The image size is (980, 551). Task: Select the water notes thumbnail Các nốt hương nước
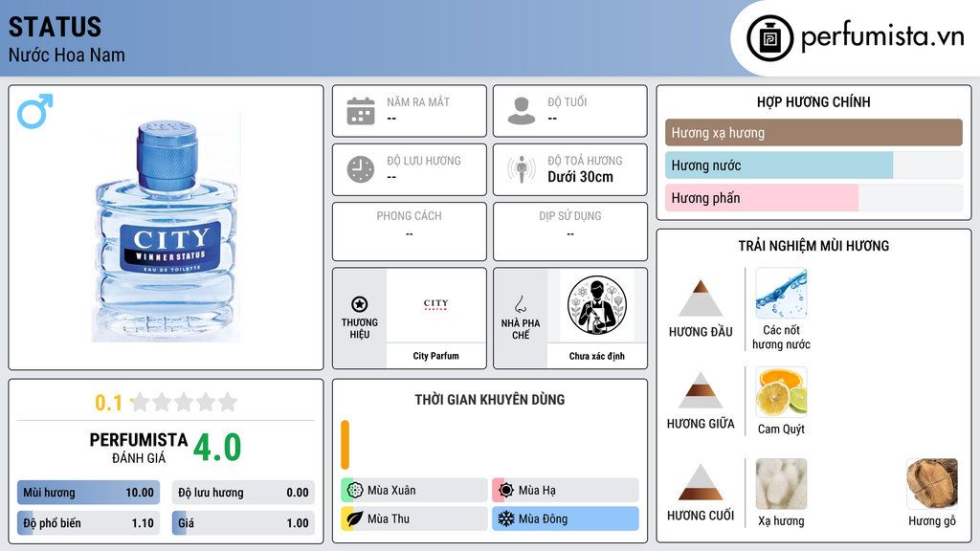pyautogui.click(x=781, y=294)
